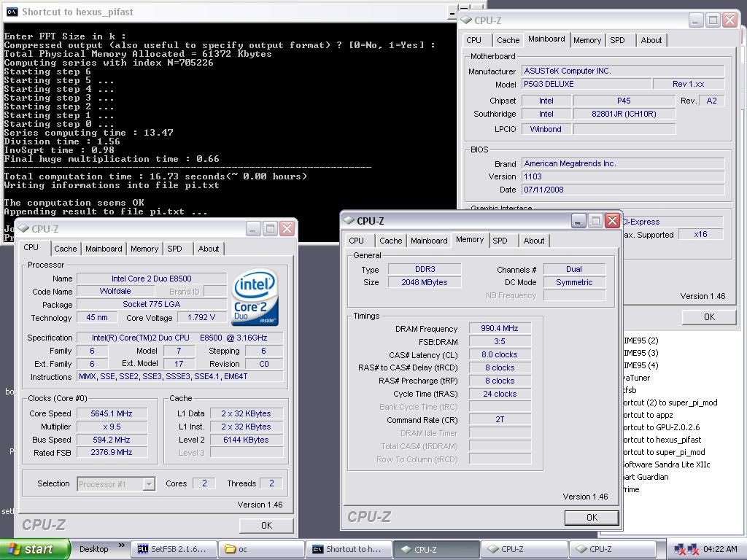This screenshot has height=560, width=747.
Task: Open Cache tab in Mainboard window
Action: 508,40
